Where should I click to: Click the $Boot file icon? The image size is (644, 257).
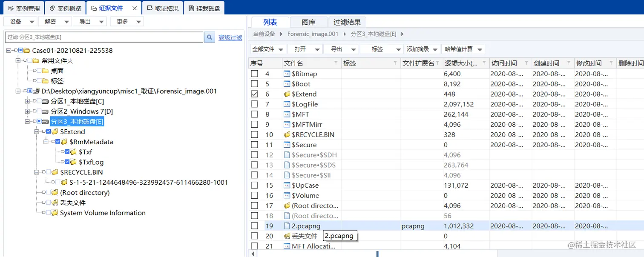(x=287, y=84)
